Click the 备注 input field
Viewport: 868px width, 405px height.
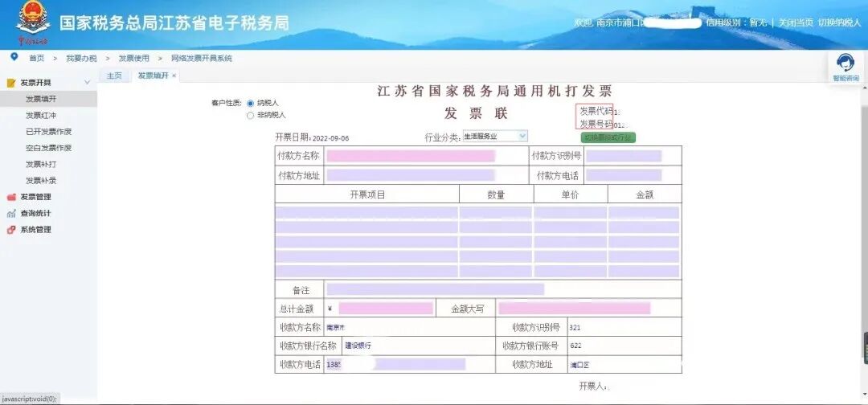435,289
